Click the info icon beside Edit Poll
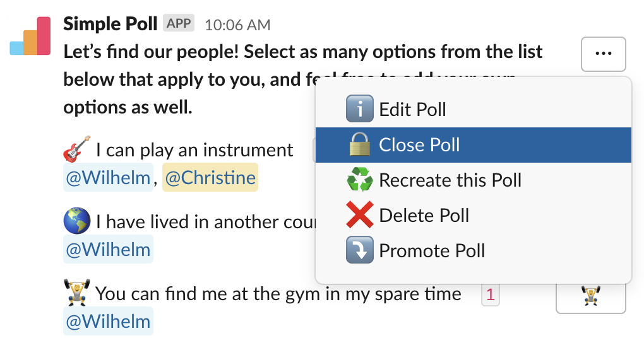Viewport: 644px width, 343px height. [360, 109]
